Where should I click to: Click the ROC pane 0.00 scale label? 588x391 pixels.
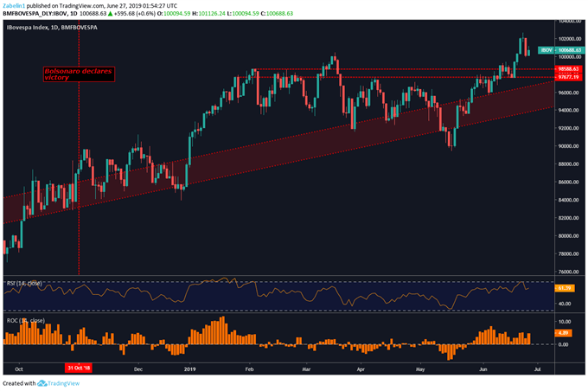click(564, 344)
